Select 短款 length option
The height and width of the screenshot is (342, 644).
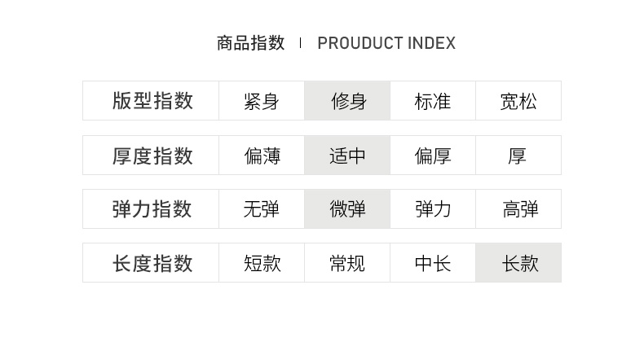click(261, 263)
